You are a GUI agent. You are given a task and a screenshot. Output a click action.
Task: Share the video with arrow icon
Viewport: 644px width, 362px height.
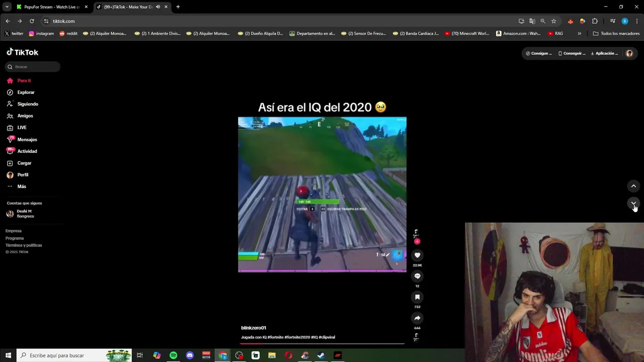(x=417, y=318)
